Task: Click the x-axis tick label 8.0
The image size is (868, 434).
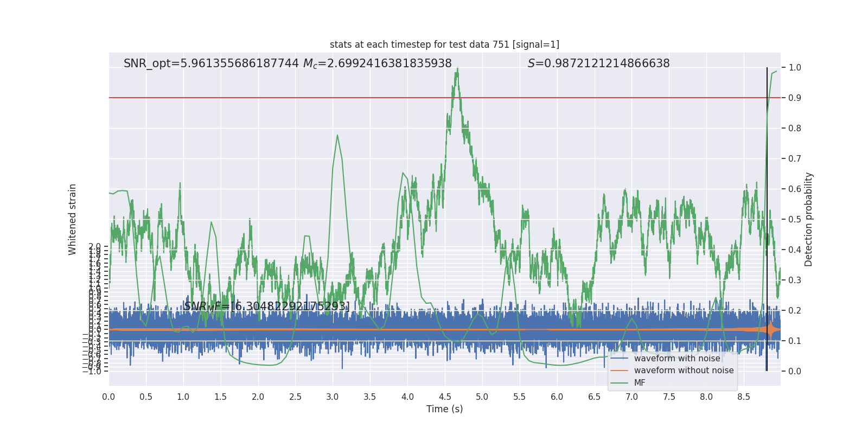Action: 706,397
